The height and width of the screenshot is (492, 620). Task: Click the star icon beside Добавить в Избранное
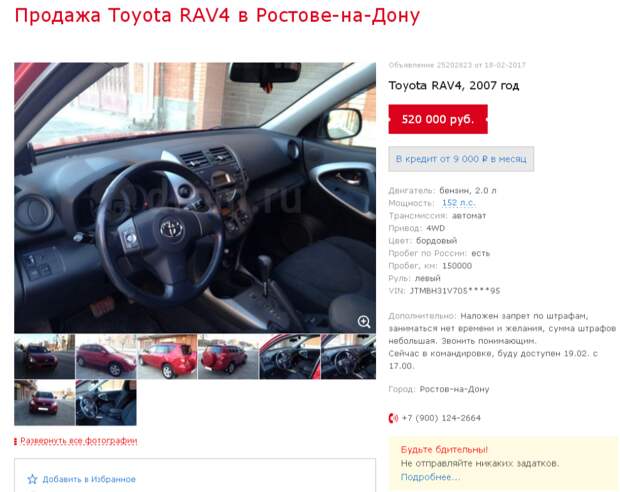(32, 479)
